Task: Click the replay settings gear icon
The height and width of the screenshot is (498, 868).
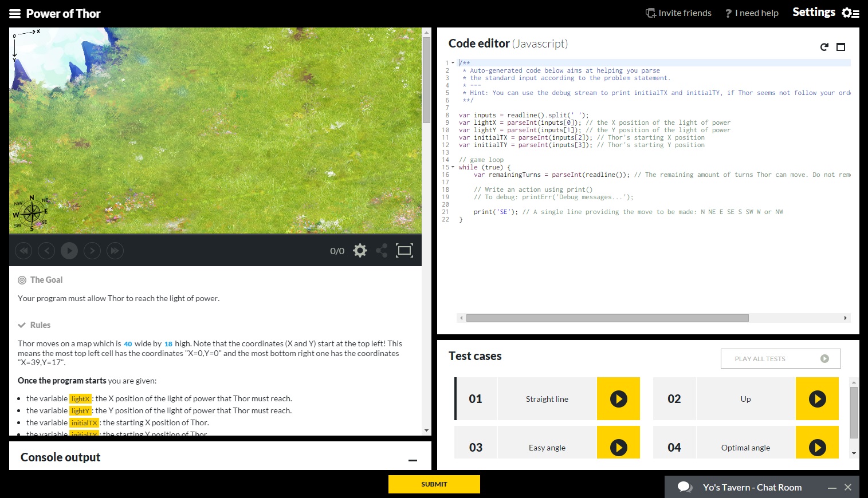Action: [x=360, y=250]
